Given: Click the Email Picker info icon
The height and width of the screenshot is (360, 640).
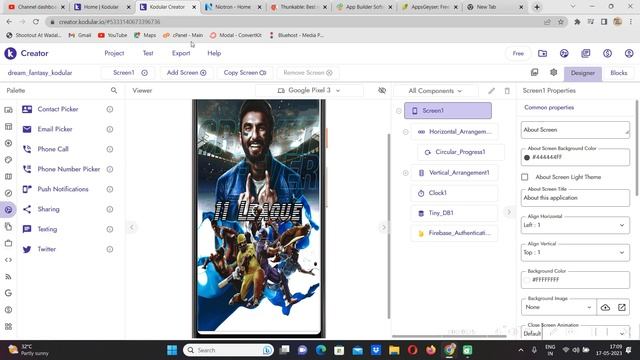Looking at the screenshot, I should click(x=110, y=129).
